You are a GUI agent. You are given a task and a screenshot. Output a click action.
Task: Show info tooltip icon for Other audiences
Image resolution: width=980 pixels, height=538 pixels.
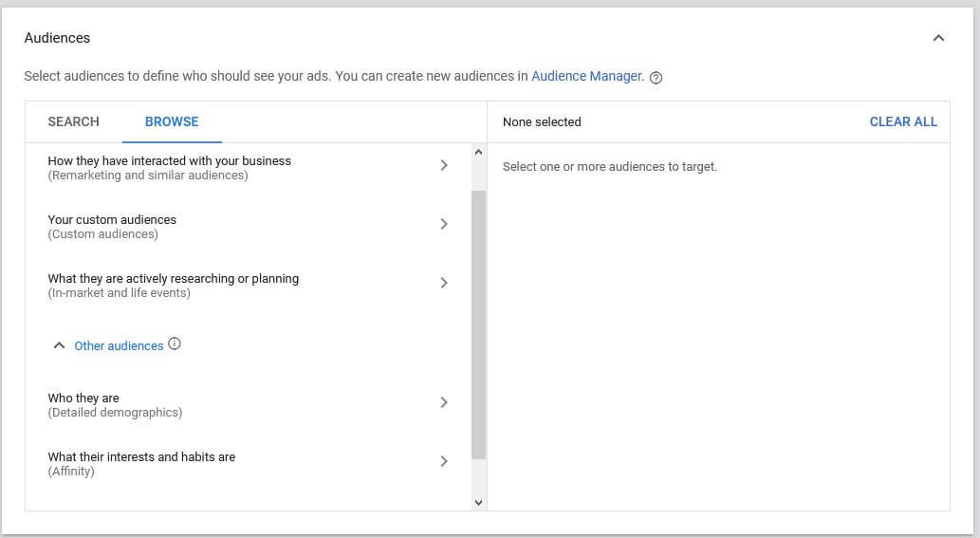pos(175,344)
